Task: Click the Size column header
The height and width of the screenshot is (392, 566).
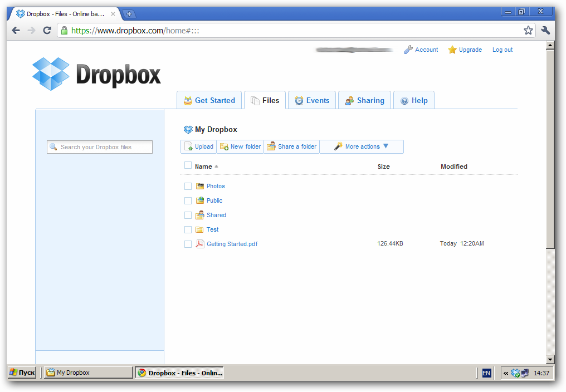Action: click(x=384, y=166)
